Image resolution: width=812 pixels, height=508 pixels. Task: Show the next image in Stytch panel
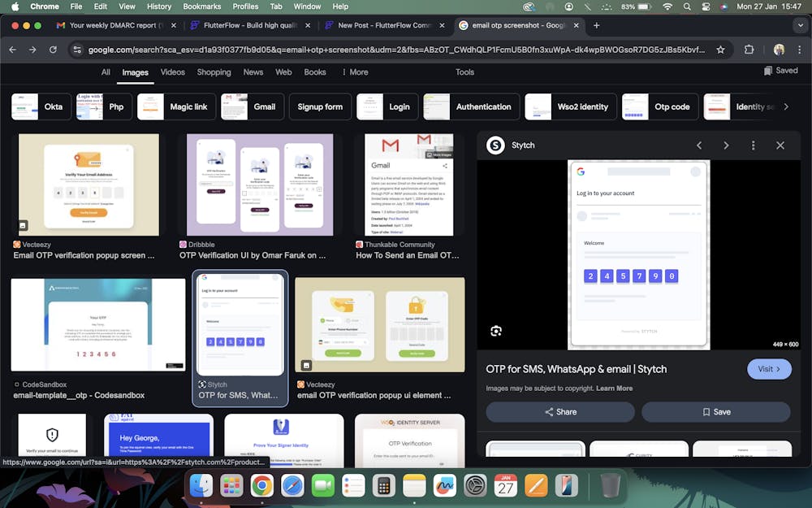coord(726,145)
